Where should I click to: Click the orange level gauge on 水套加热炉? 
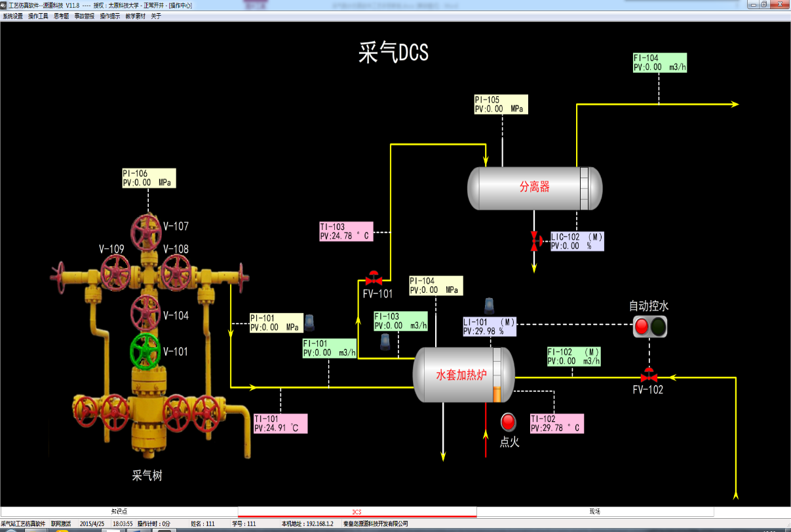[x=496, y=393]
